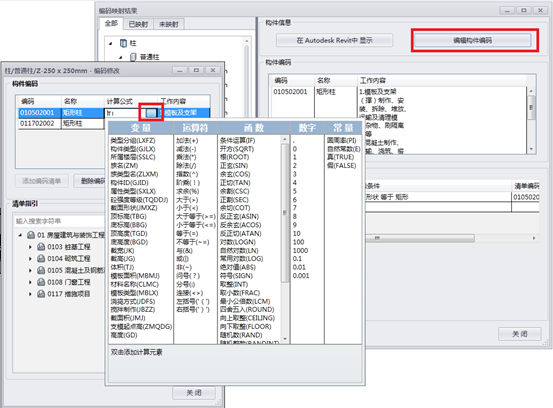The height and width of the screenshot is (408, 553).
Task: Choose variable 所属楼层(SSLC)
Action: 133,157
